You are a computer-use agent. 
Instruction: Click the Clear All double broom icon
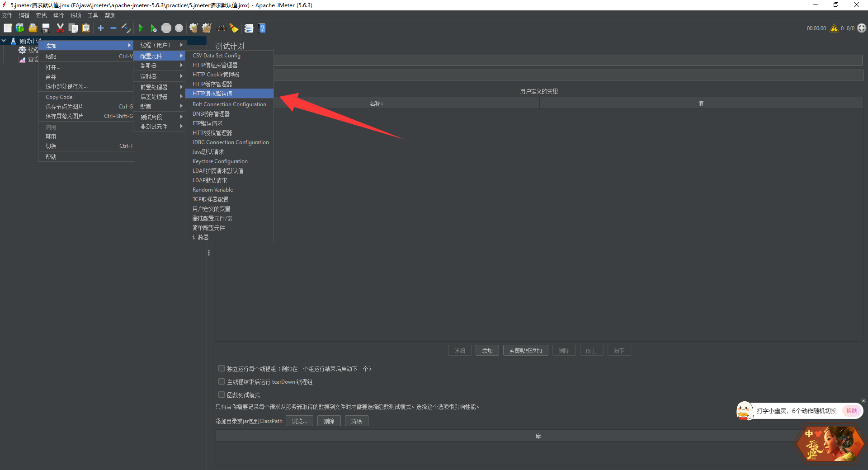(x=207, y=28)
